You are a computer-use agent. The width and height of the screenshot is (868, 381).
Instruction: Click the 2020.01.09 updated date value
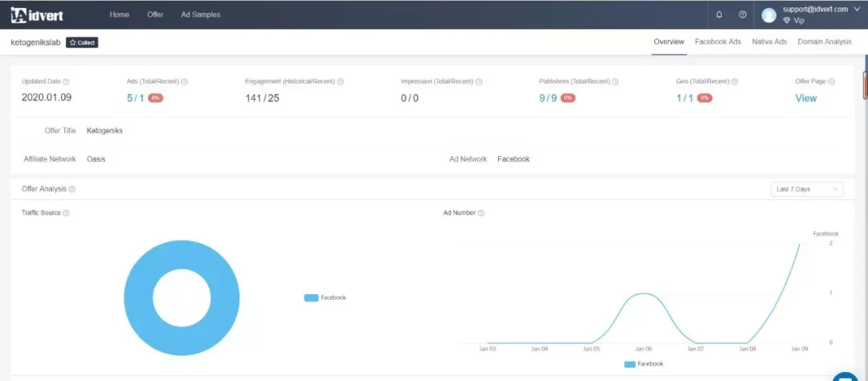47,98
